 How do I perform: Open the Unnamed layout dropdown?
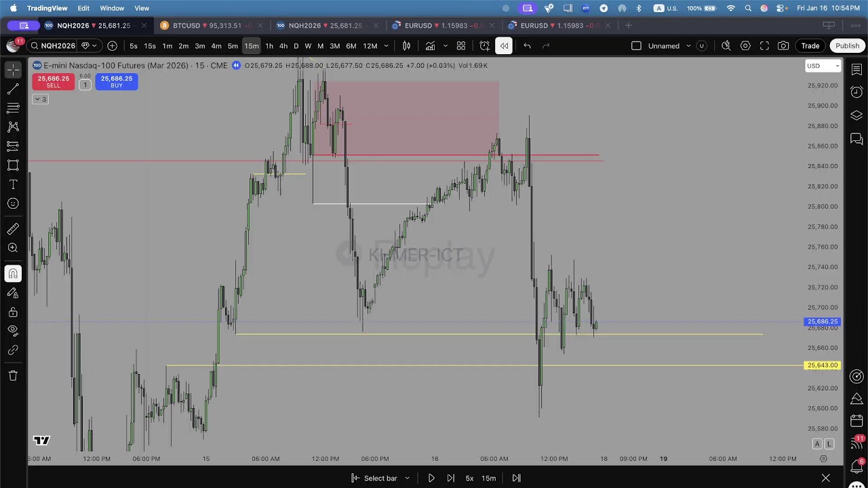click(669, 46)
